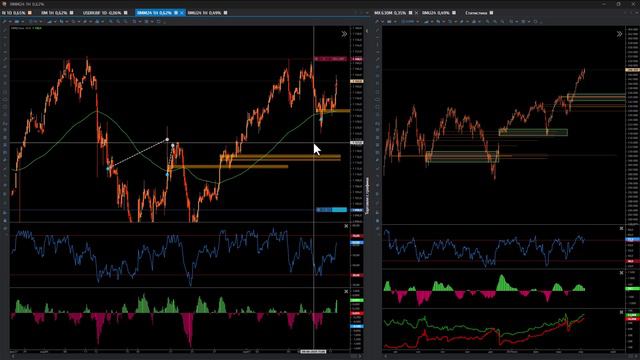Close the active RMM24 1H 0,62% tab

pyautogui.click(x=182, y=13)
